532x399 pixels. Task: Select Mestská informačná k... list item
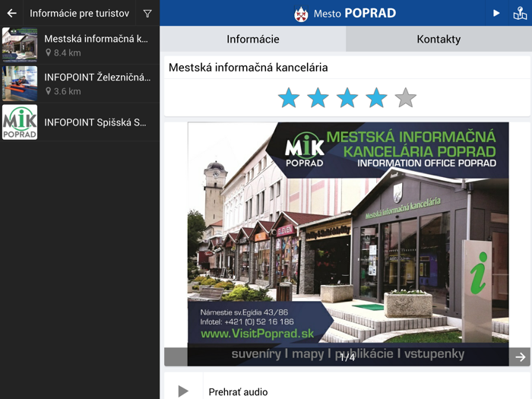pyautogui.click(x=80, y=45)
